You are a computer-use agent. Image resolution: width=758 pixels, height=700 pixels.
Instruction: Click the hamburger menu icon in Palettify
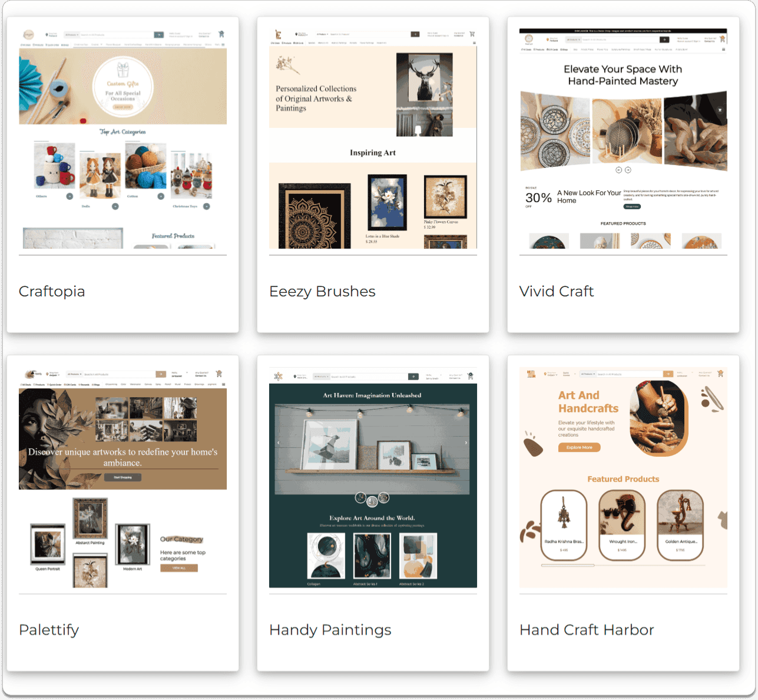(223, 384)
